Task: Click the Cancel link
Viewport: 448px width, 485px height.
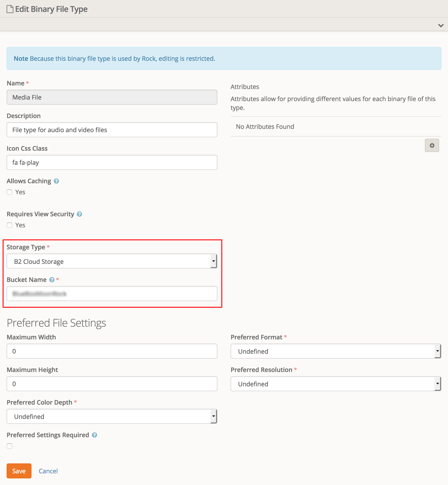Action: 48,471
